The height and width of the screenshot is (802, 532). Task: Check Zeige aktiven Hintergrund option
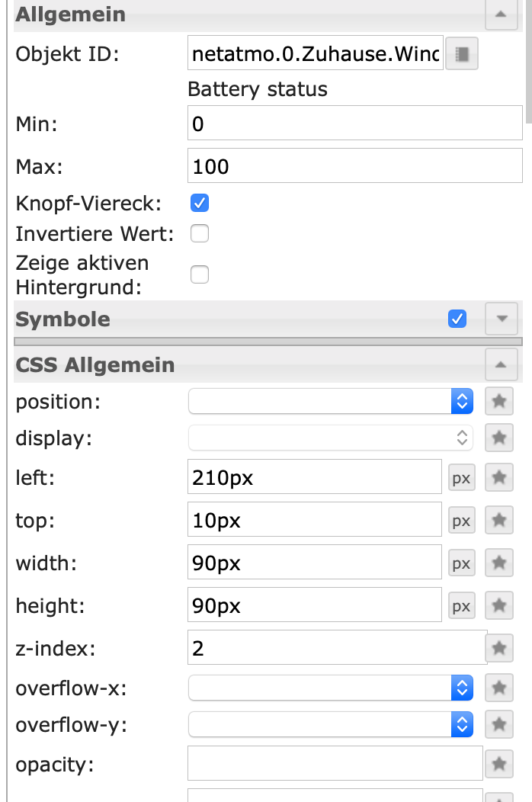tap(200, 274)
